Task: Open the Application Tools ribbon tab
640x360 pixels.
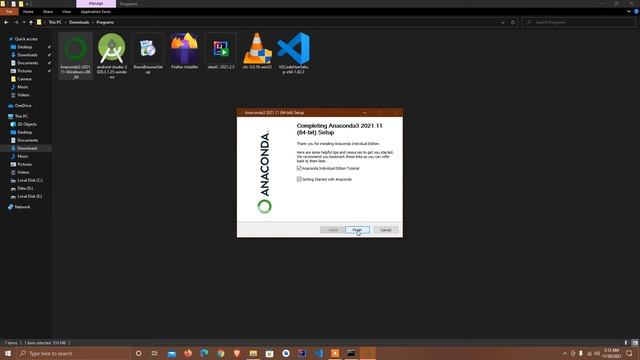Action: [x=96, y=12]
